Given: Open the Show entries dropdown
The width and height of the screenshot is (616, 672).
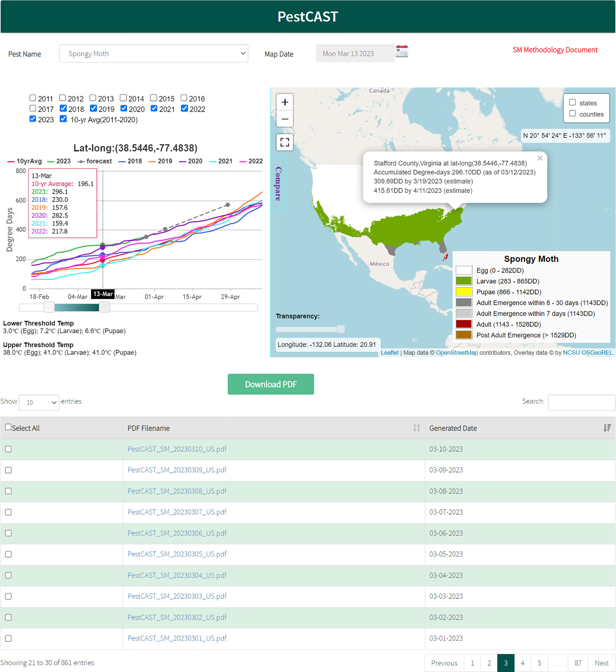Looking at the screenshot, I should (x=39, y=403).
